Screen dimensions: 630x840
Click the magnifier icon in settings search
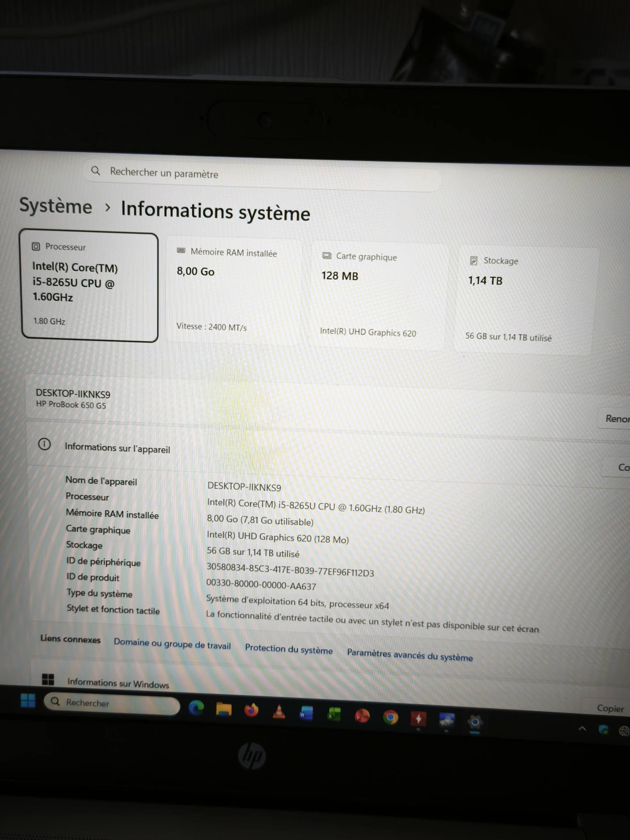96,171
